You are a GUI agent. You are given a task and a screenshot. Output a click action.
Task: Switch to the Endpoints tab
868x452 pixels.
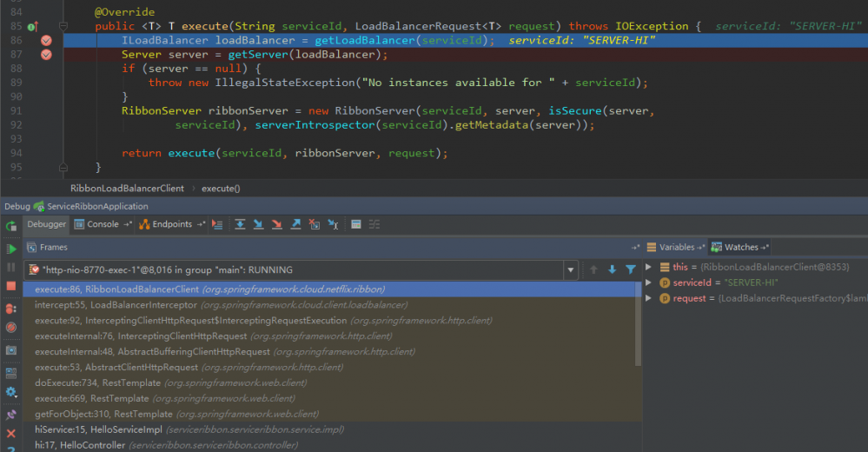pyautogui.click(x=172, y=224)
